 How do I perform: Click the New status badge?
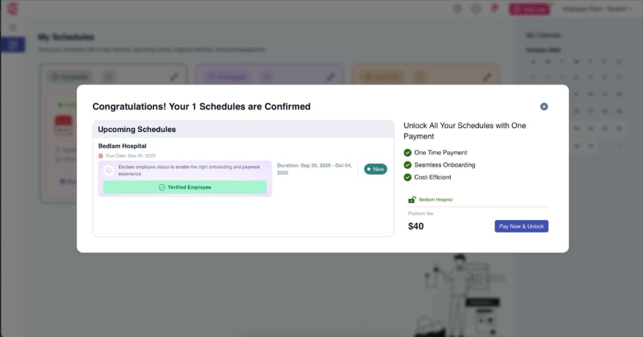[376, 169]
